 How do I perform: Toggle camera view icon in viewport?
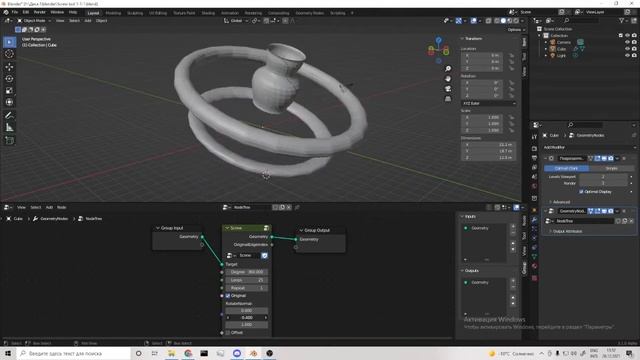click(448, 89)
